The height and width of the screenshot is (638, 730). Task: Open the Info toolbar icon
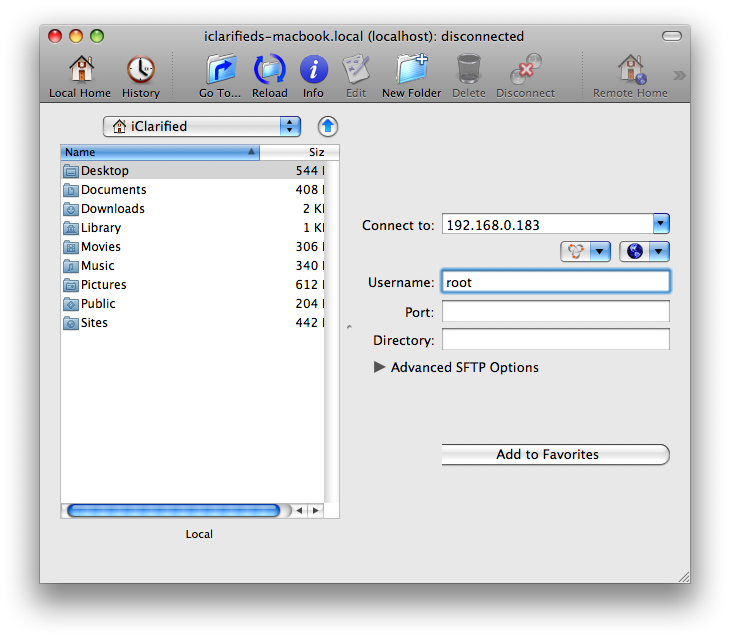pos(313,76)
